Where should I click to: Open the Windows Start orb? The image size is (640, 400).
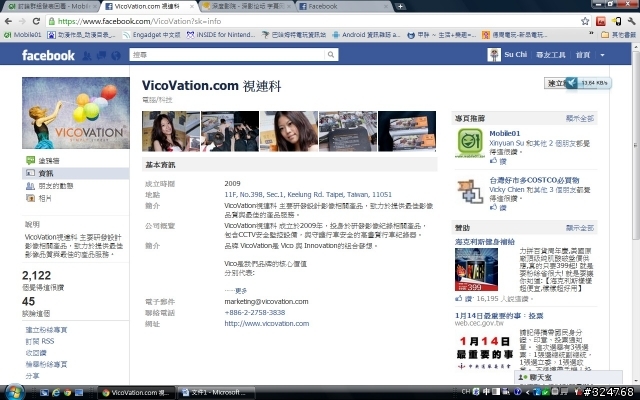pos(14,392)
